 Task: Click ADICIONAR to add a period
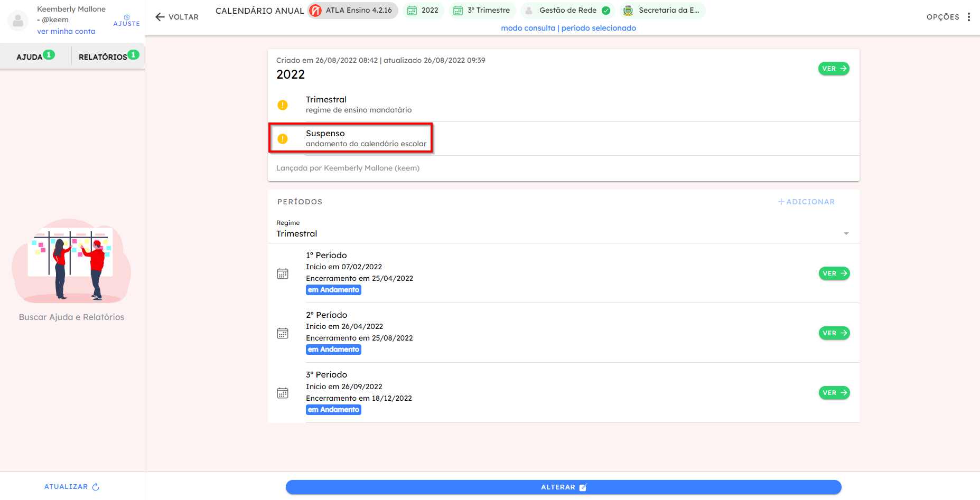[806, 202]
